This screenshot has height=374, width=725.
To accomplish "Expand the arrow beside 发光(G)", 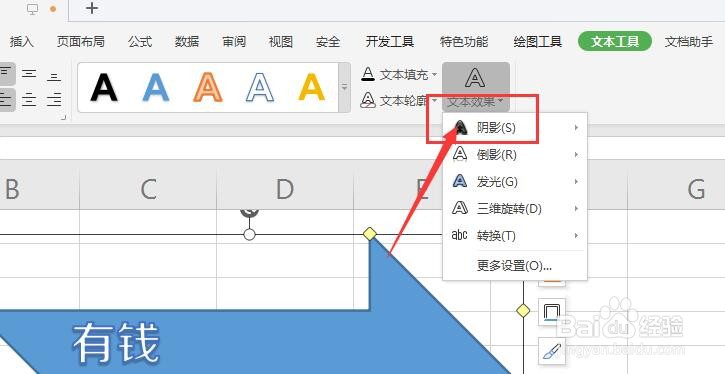I will 576,182.
